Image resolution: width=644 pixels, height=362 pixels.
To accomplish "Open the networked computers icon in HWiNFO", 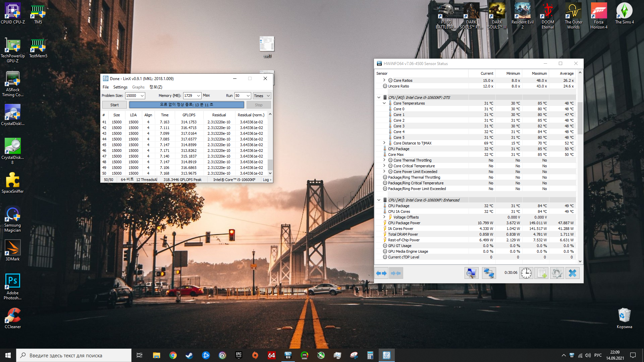I will pos(489,273).
